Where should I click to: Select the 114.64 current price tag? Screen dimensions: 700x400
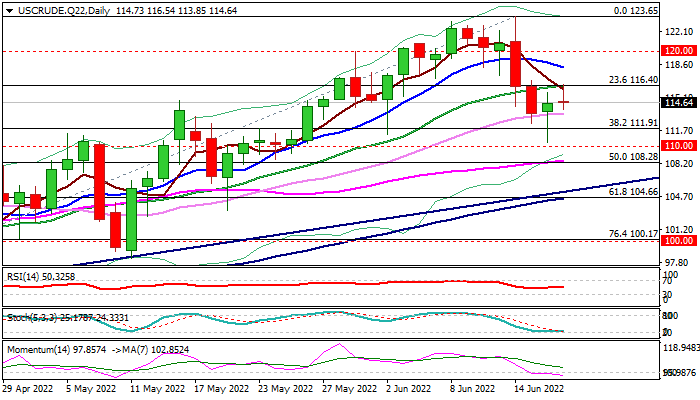[679, 102]
